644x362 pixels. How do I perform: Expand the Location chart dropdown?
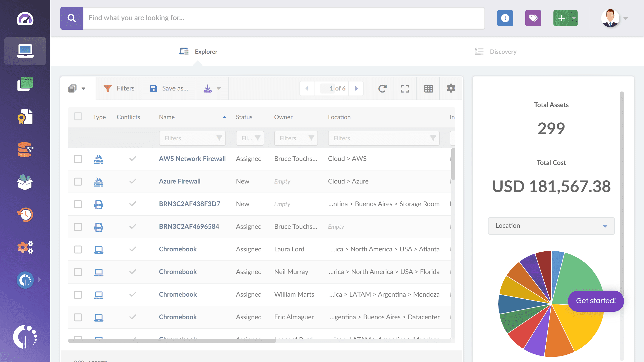pyautogui.click(x=551, y=226)
